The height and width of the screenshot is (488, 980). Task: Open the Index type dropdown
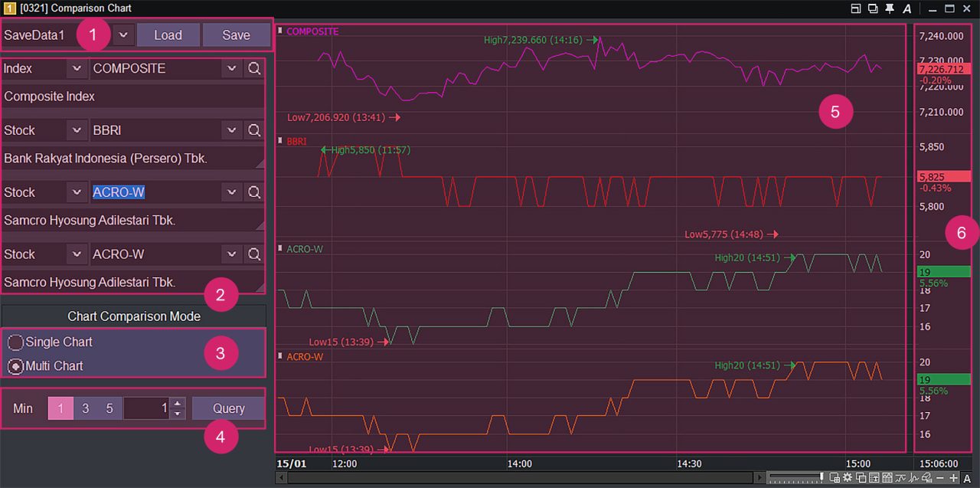76,68
